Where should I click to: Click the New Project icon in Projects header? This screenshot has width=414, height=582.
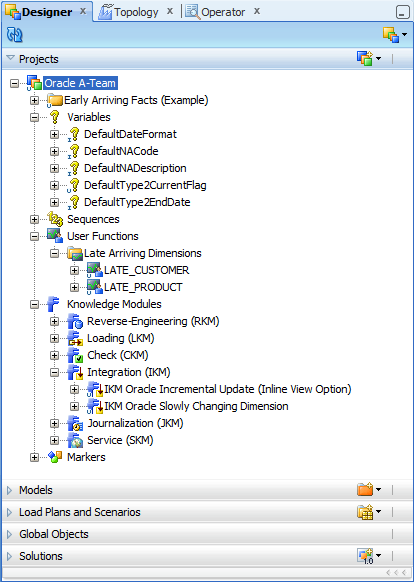click(x=365, y=58)
